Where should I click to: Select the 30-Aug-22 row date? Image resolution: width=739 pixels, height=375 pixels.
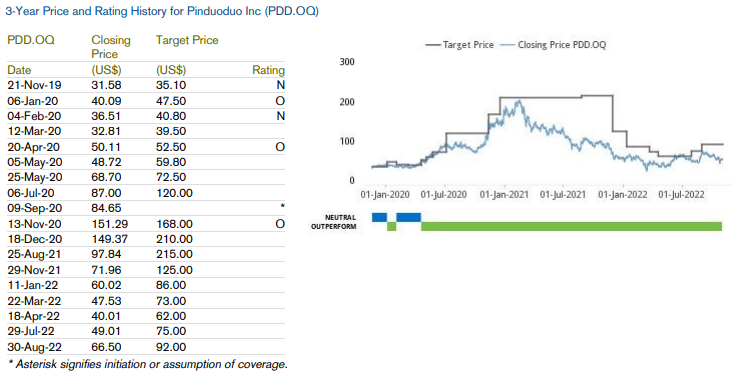[x=35, y=347]
